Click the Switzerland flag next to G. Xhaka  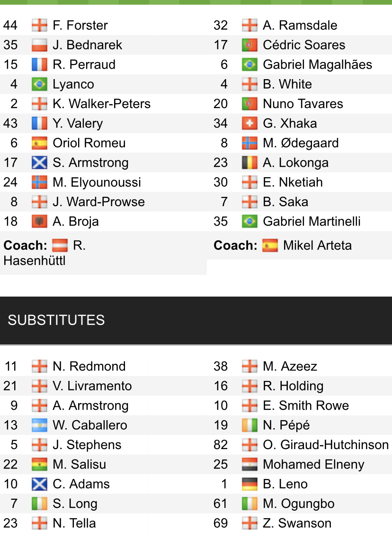coord(249,124)
